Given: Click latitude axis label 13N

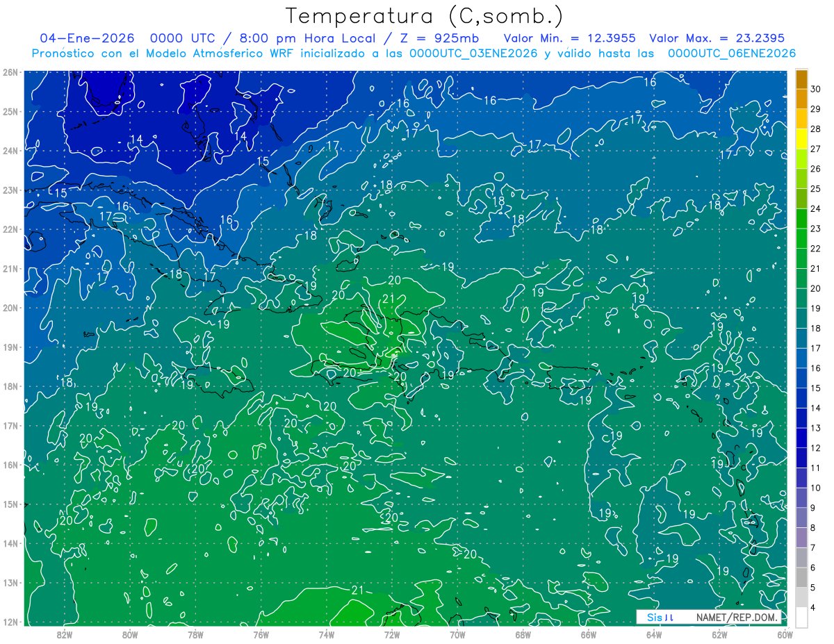Looking at the screenshot, I should tap(9, 582).
